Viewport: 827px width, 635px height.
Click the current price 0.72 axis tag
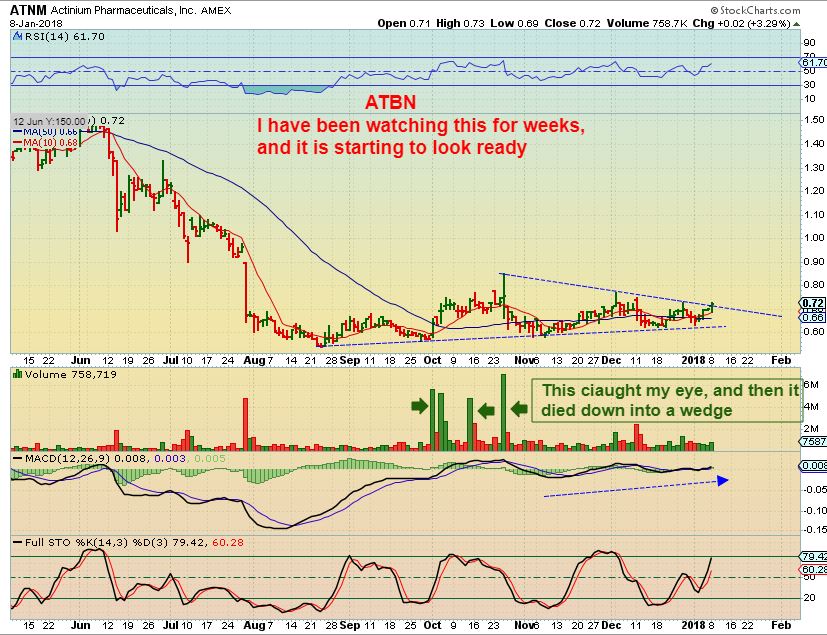pos(813,303)
